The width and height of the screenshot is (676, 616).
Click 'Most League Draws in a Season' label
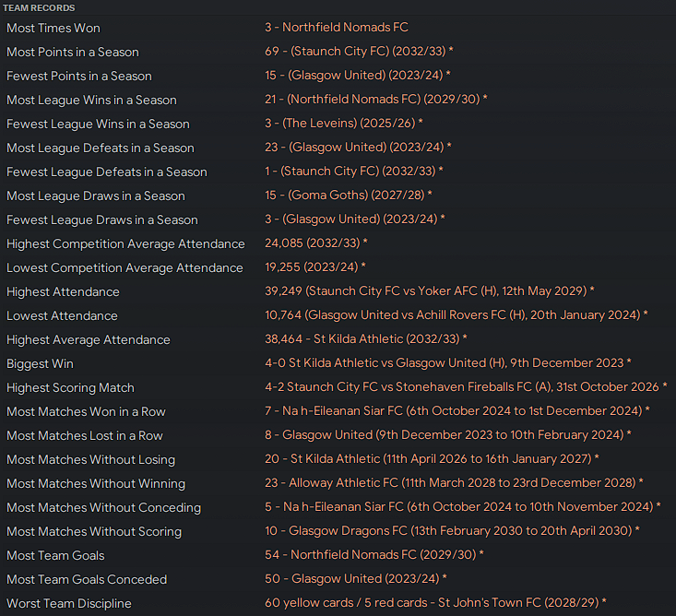coord(96,196)
